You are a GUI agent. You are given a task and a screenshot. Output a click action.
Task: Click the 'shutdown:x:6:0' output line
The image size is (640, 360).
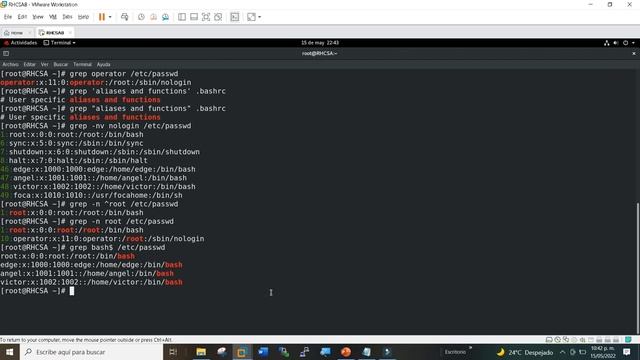(x=100, y=152)
